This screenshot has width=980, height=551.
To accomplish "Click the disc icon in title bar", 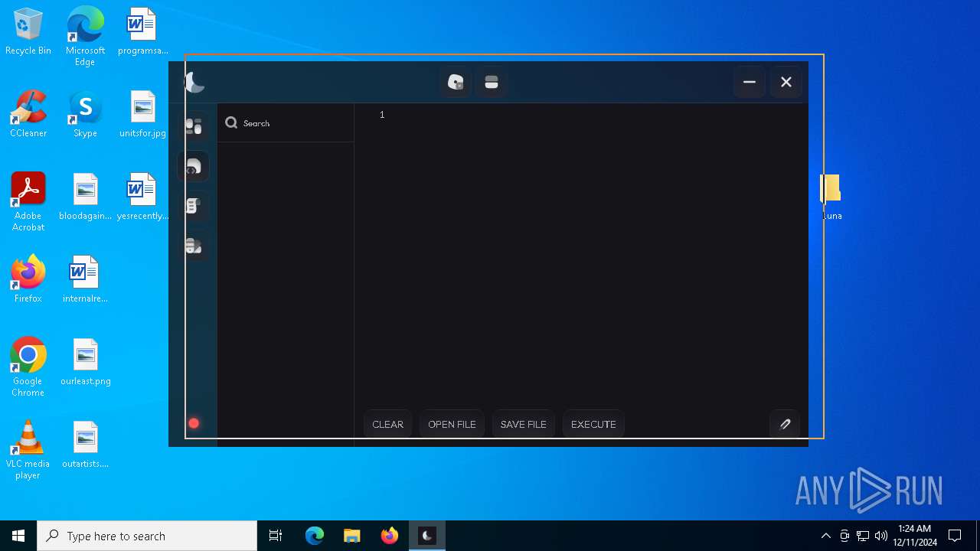I will click(x=456, y=82).
